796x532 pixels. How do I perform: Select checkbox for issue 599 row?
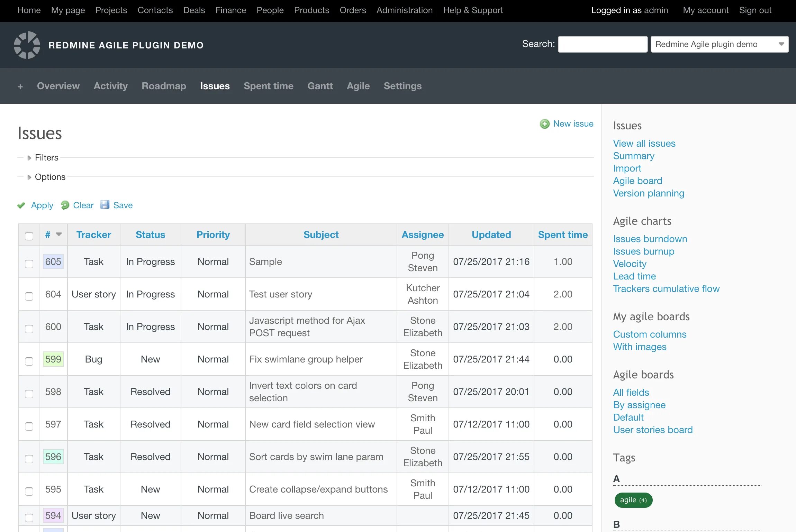[x=29, y=361]
